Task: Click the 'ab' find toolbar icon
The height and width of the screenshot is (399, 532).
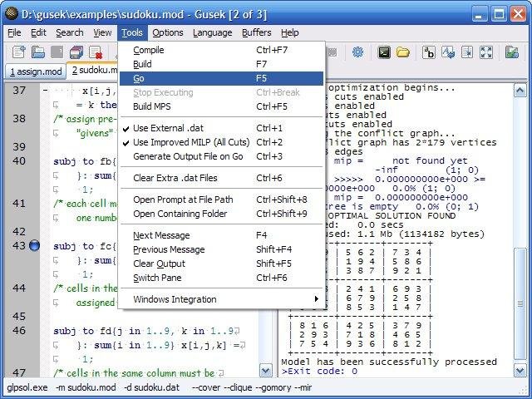Action: tap(429, 52)
